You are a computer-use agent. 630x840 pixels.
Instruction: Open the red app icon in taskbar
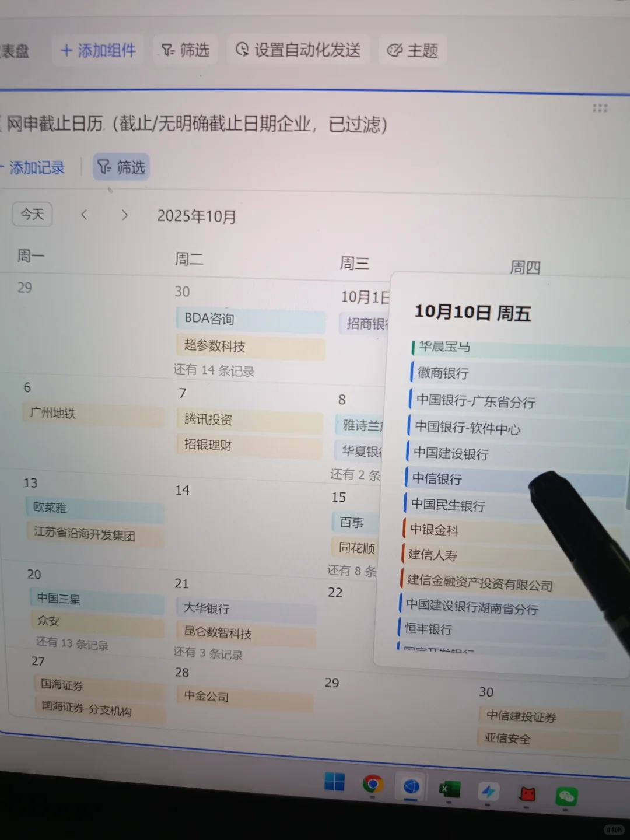point(527,794)
